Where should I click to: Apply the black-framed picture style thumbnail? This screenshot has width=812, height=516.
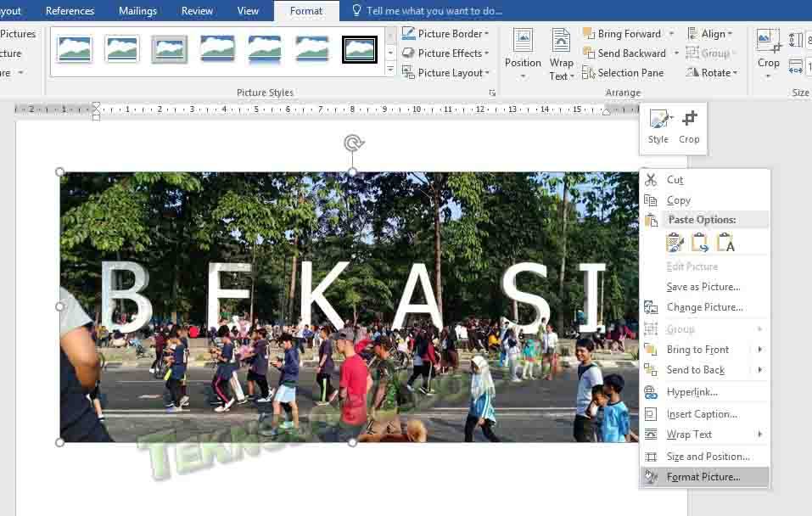tap(360, 50)
